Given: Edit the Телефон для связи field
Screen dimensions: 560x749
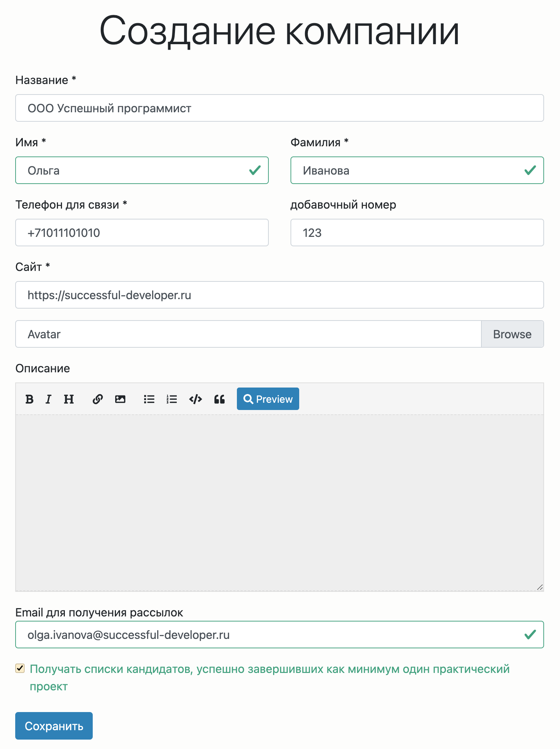Looking at the screenshot, I should 142,233.
